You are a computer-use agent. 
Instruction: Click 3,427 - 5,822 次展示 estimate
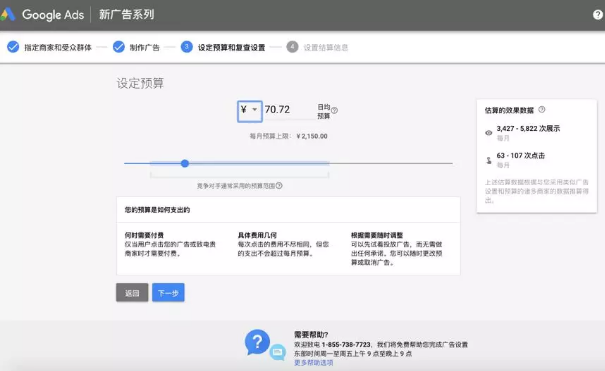tap(528, 128)
